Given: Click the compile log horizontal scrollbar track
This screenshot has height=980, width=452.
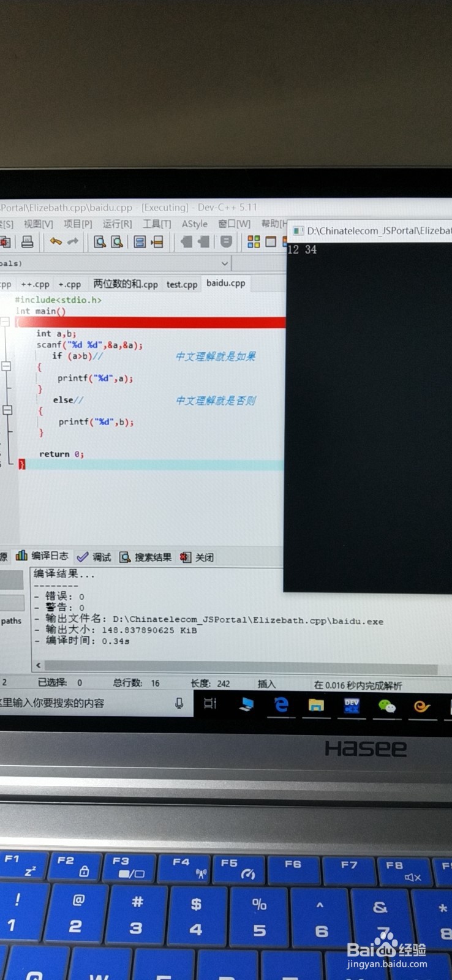Looking at the screenshot, I should point(241,666).
